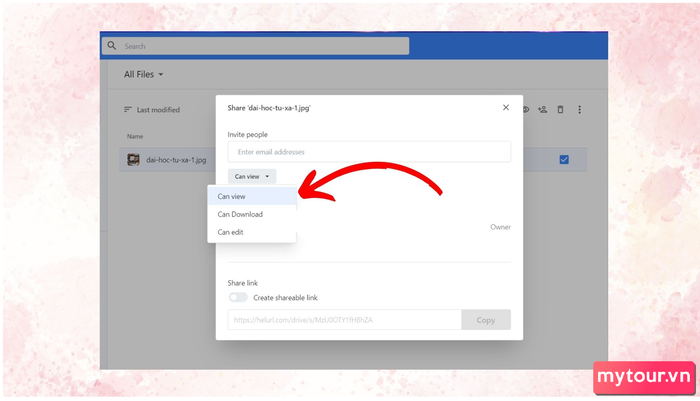700x401 pixels.
Task: Open dai-hoc-tu-xa-1.jpg file thumbnail
Action: pyautogui.click(x=133, y=159)
